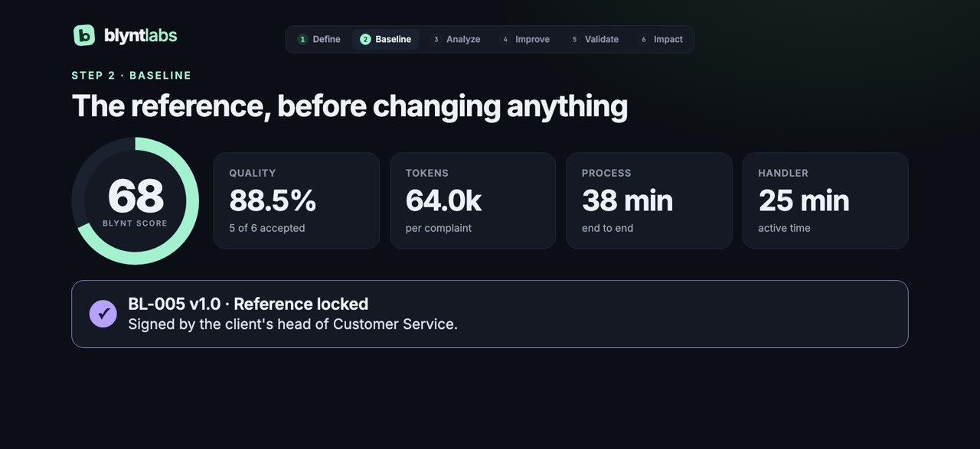Screen dimensions: 980x449
Task: Click step 3 number badge
Action: [x=436, y=39]
